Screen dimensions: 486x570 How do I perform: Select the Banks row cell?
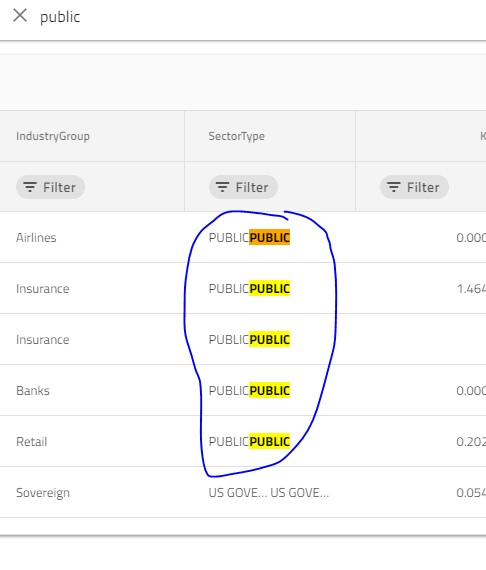tap(33, 391)
